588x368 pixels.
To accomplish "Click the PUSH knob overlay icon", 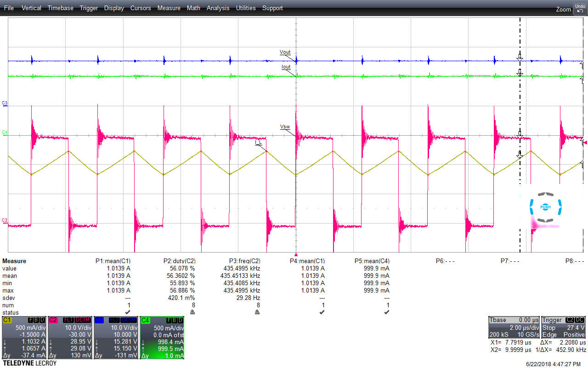I will point(545,207).
